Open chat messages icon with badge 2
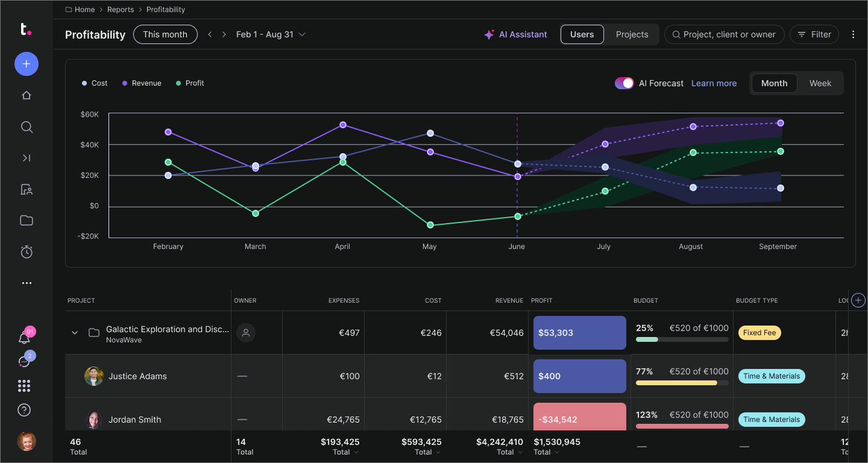This screenshot has height=463, width=868. [x=24, y=361]
